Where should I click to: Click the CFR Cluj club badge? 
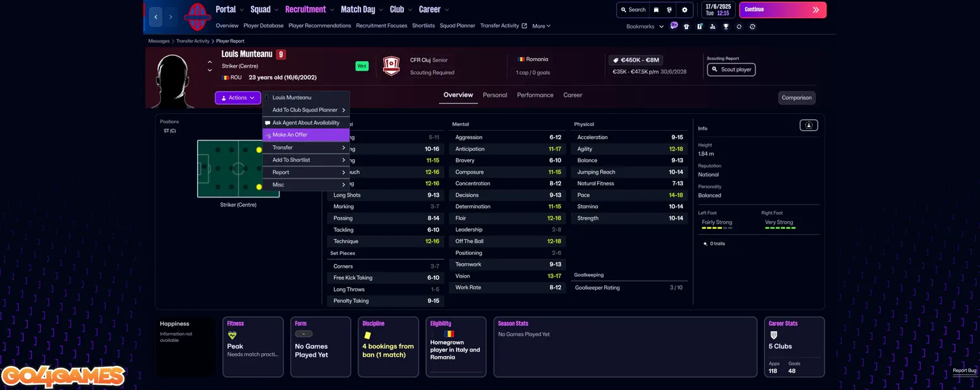click(391, 66)
